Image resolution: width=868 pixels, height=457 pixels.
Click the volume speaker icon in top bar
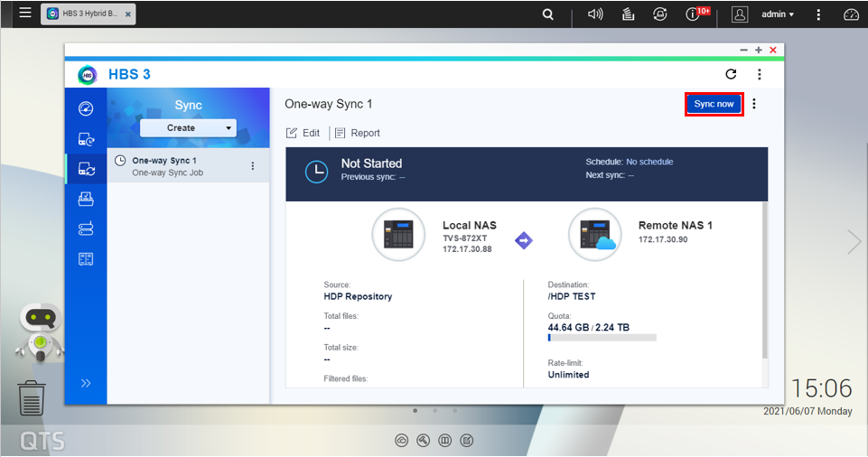[x=594, y=14]
